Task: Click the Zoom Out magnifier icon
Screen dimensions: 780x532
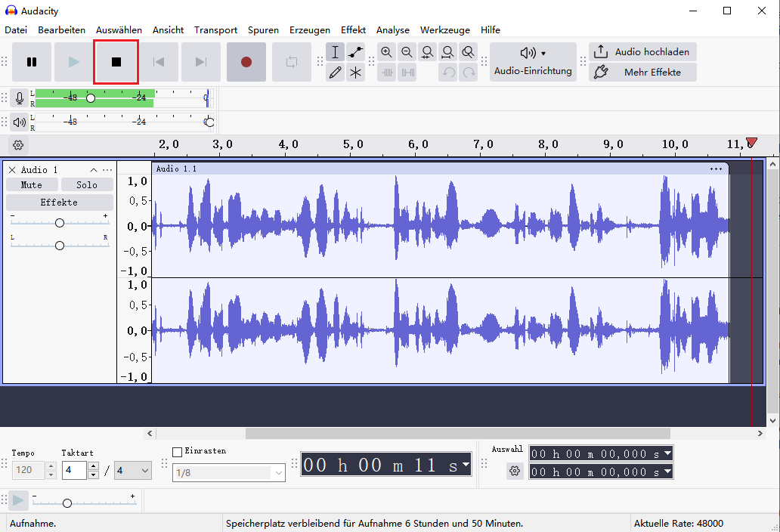Action: pos(407,52)
